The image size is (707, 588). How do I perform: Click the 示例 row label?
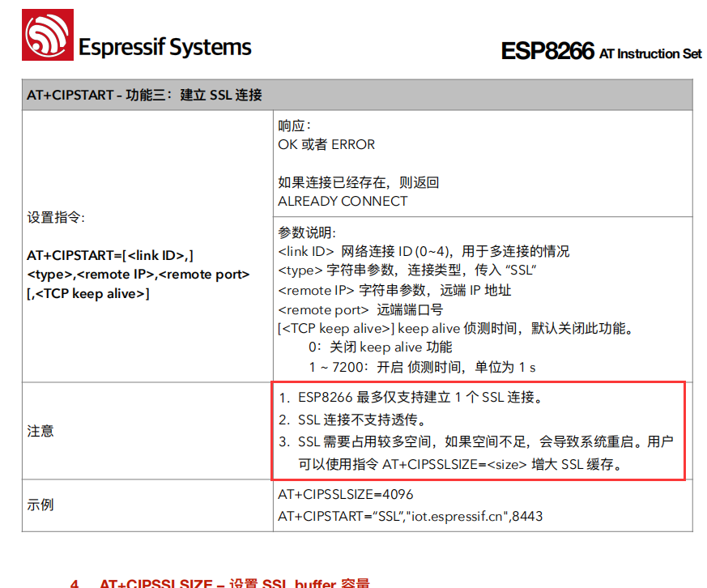40,505
